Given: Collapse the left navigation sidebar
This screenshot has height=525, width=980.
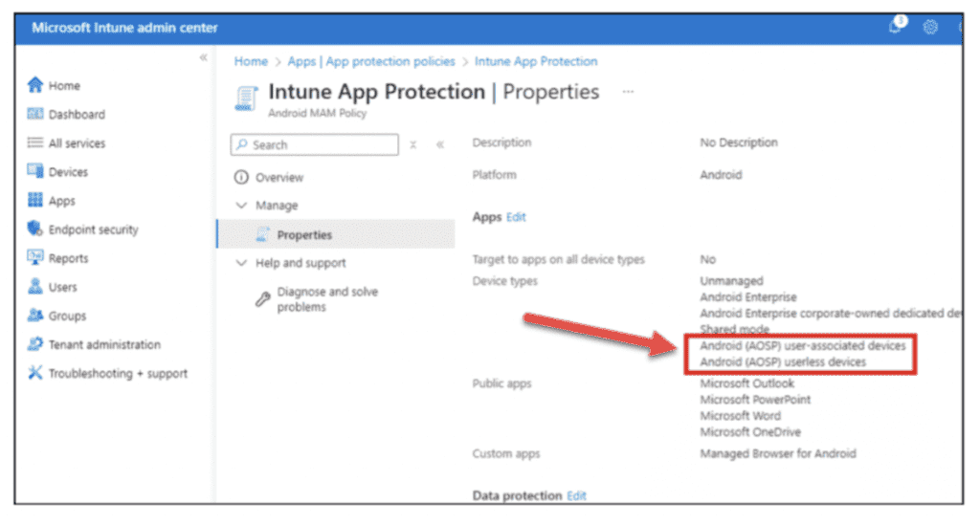Looking at the screenshot, I should [x=203, y=57].
